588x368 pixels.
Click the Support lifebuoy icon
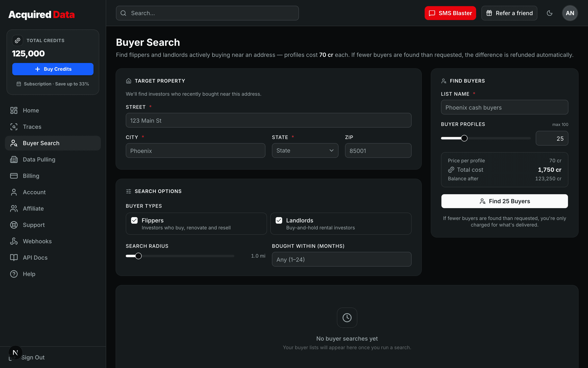click(x=14, y=225)
